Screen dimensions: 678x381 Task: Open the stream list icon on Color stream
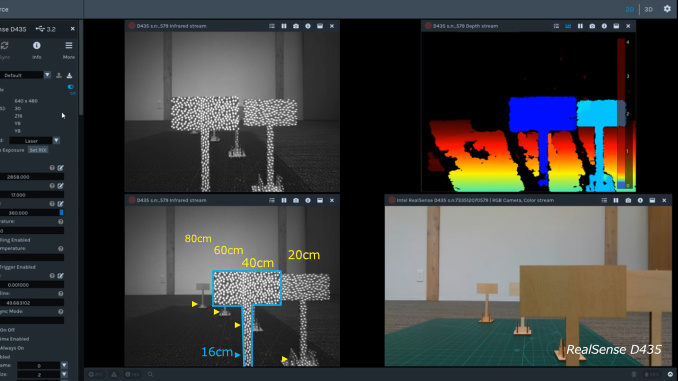pos(604,200)
